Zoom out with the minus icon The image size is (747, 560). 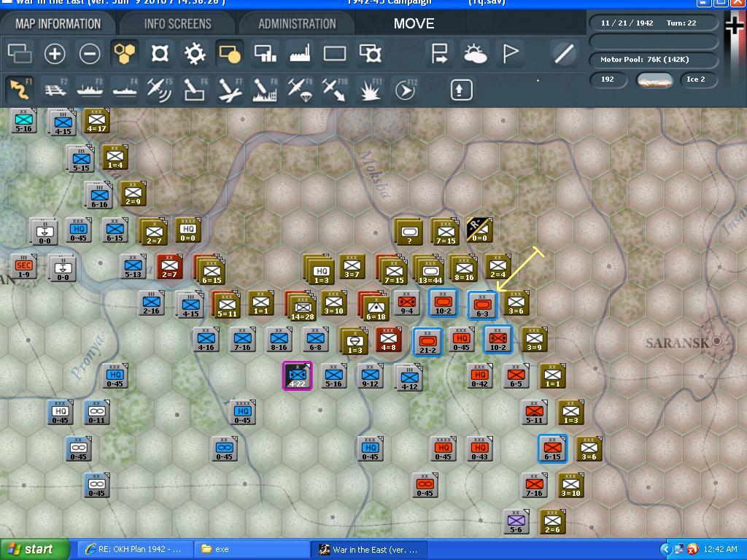[x=90, y=53]
